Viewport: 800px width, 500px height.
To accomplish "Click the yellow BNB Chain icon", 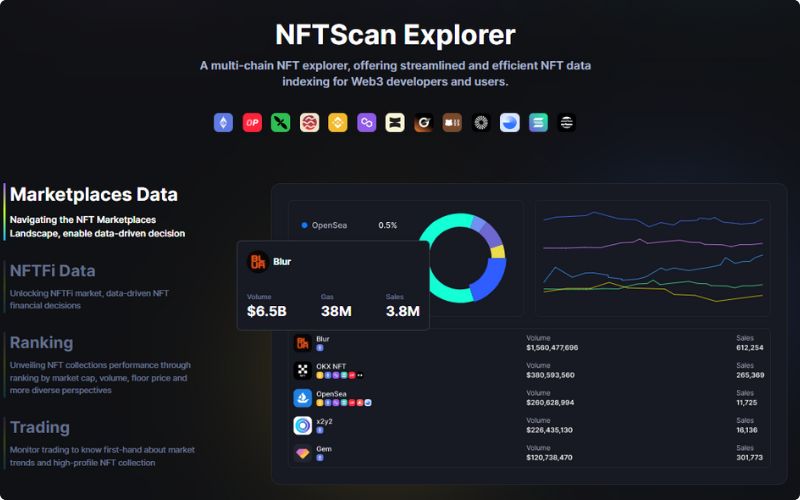I will [x=338, y=122].
